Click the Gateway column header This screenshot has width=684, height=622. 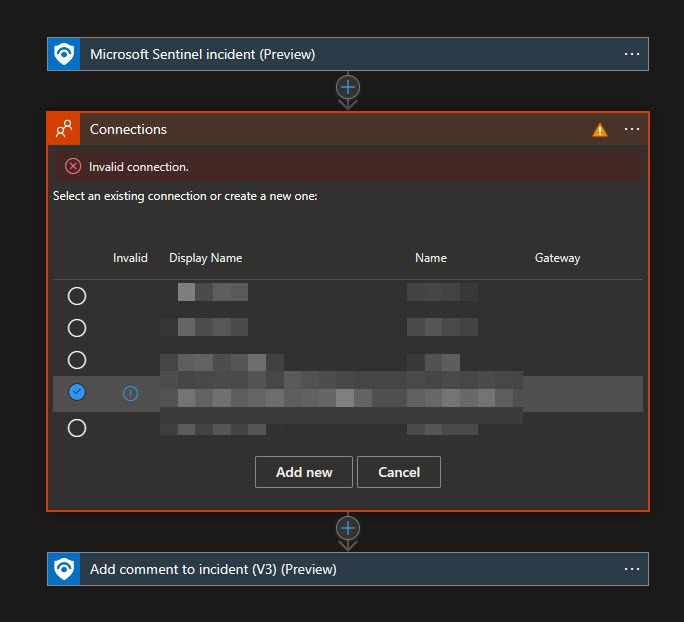click(x=557, y=258)
